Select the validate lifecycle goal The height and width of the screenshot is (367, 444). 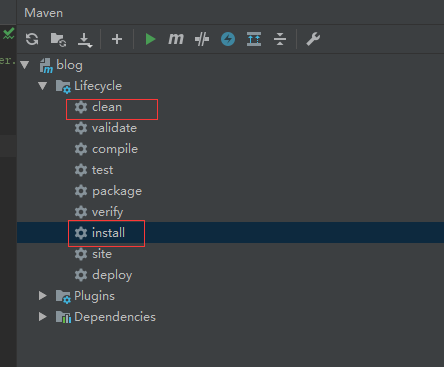[114, 128]
